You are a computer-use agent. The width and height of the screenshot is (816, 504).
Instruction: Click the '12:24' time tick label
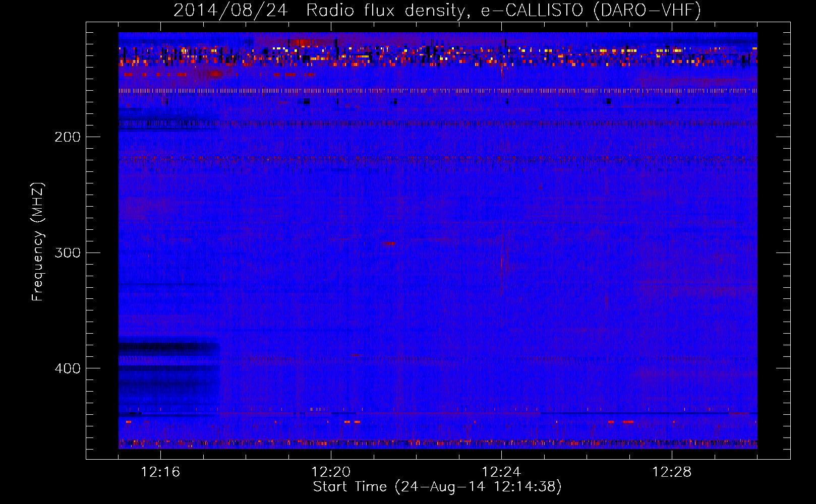501,472
